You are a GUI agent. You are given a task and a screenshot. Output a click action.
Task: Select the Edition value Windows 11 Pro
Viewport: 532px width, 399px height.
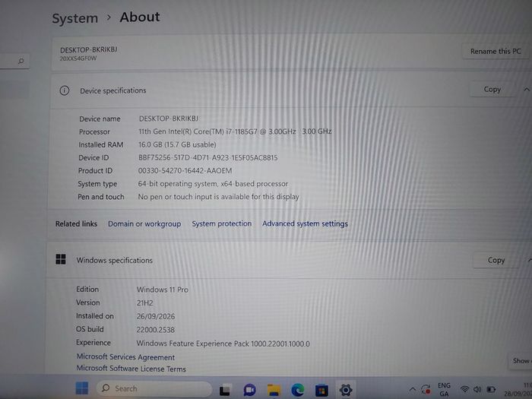point(162,290)
